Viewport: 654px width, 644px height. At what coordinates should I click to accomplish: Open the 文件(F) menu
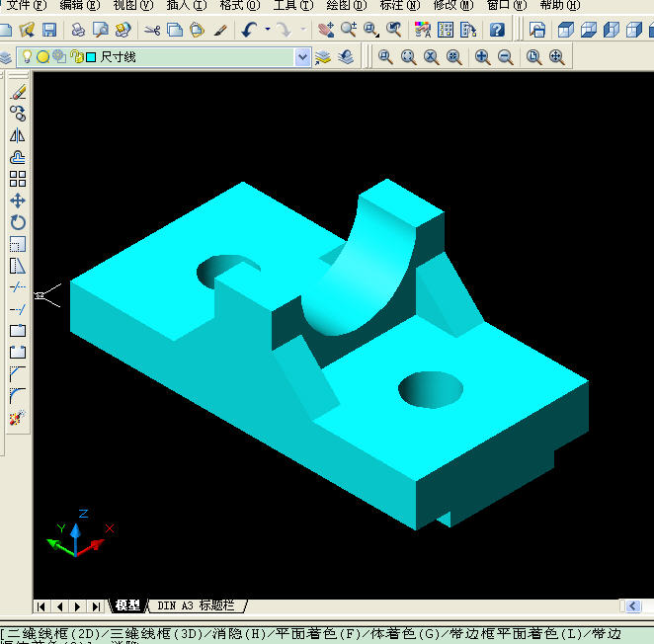(25, 5)
